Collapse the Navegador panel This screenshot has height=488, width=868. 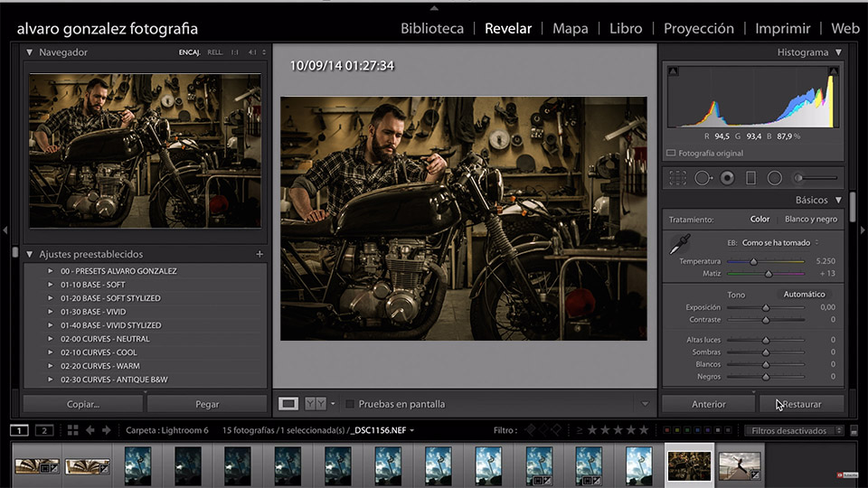pyautogui.click(x=29, y=52)
